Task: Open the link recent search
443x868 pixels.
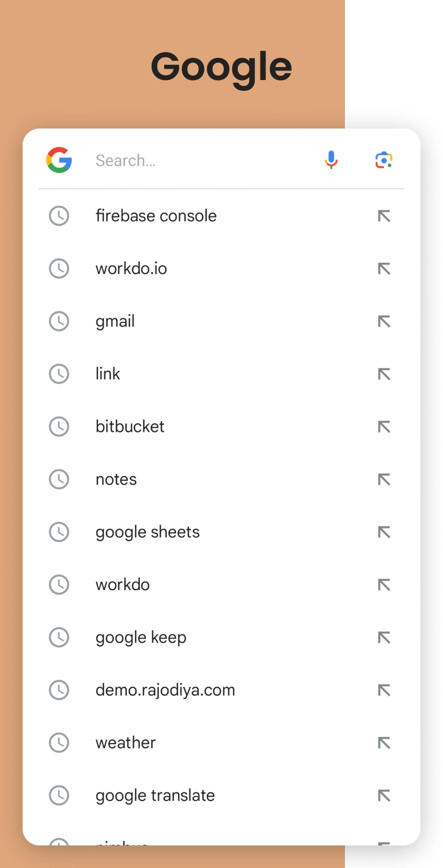Action: click(x=221, y=374)
